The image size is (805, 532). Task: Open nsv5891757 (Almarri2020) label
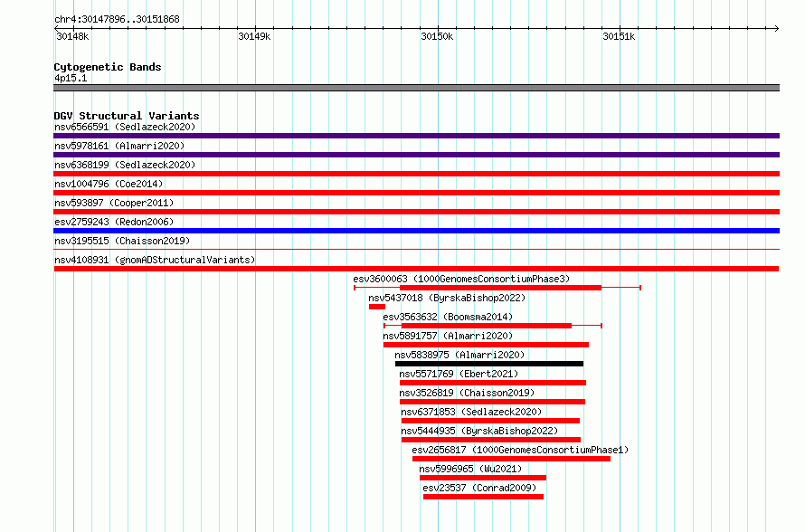[448, 336]
